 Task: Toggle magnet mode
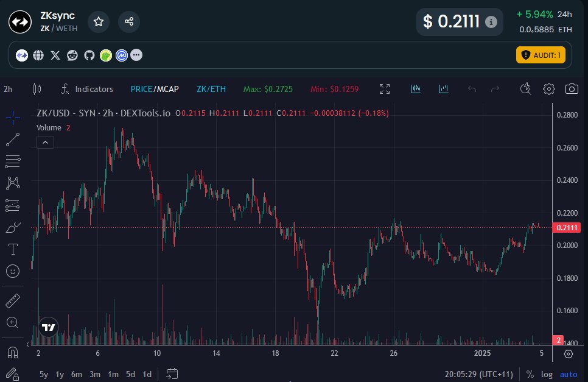click(x=13, y=353)
